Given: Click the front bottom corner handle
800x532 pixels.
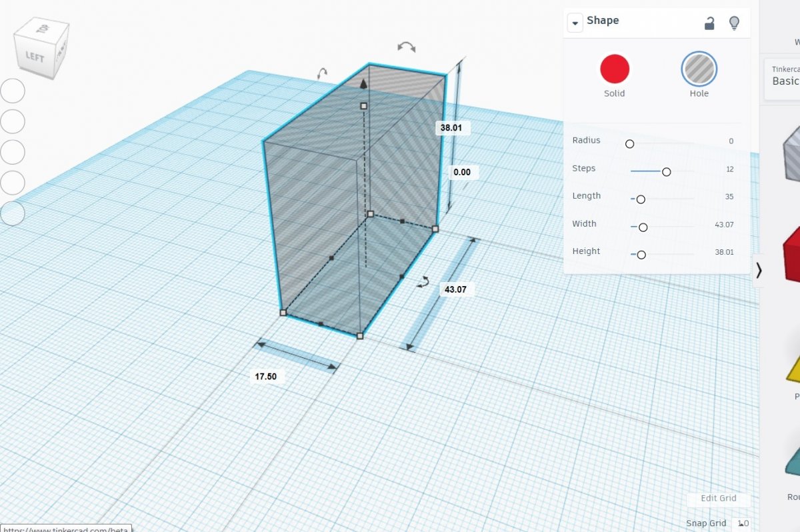Looking at the screenshot, I should coord(360,336).
